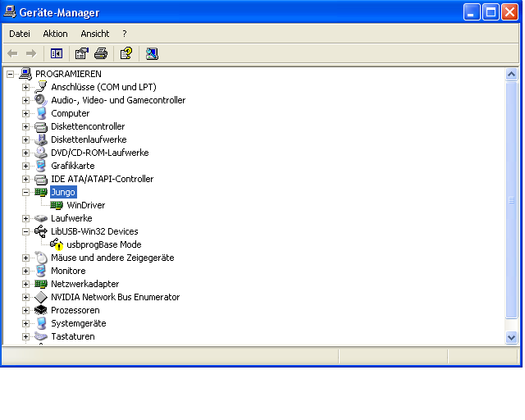Select Audio-, Video- und Gamecontroller label

pyautogui.click(x=118, y=100)
